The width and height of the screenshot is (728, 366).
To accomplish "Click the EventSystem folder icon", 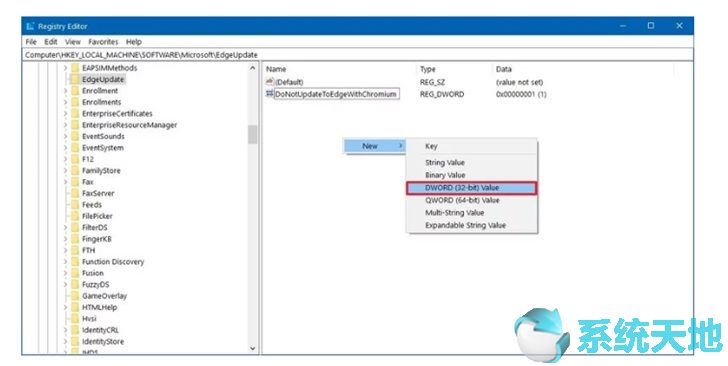I will coord(75,148).
